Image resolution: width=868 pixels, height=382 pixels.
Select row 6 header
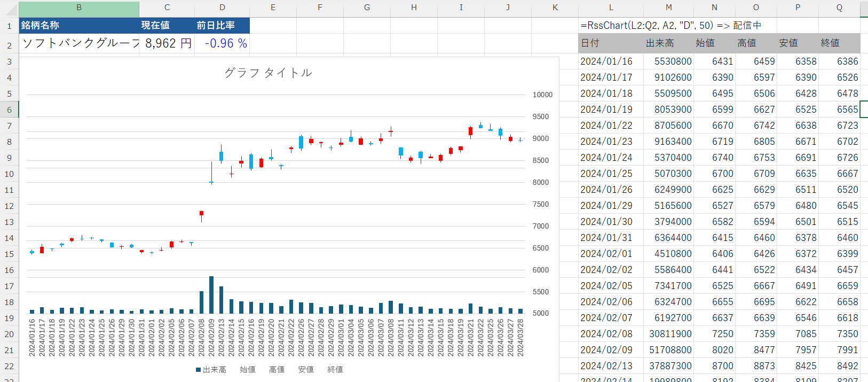point(9,110)
